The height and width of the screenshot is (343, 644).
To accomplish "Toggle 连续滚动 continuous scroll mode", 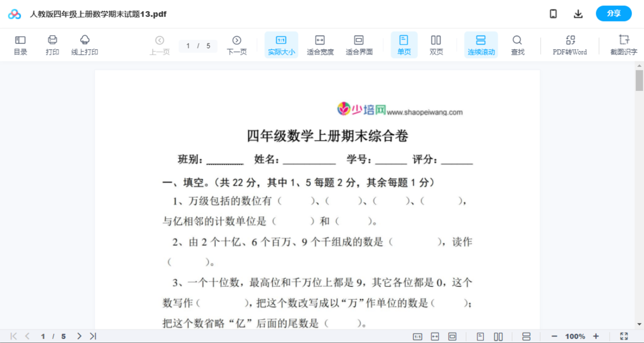I will click(x=481, y=45).
